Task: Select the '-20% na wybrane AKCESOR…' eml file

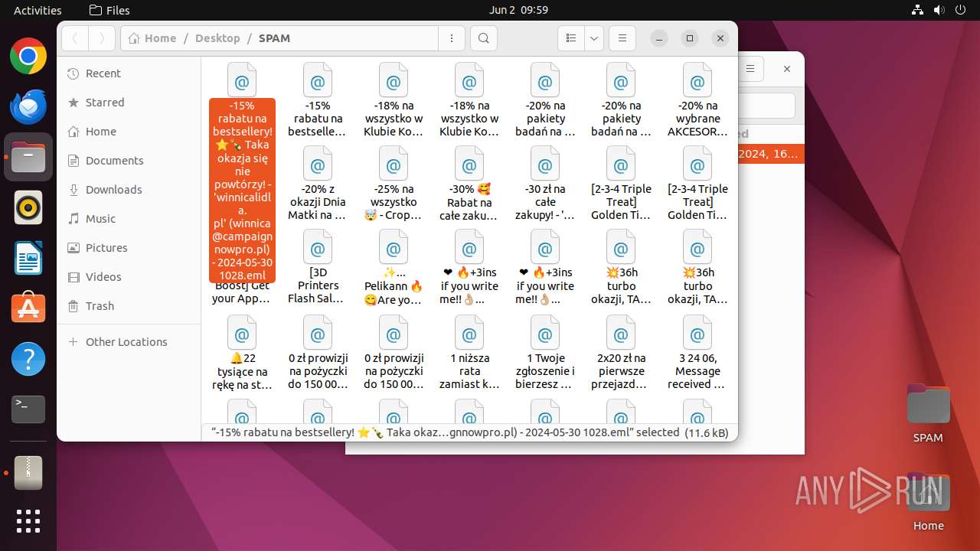Action: tap(697, 100)
